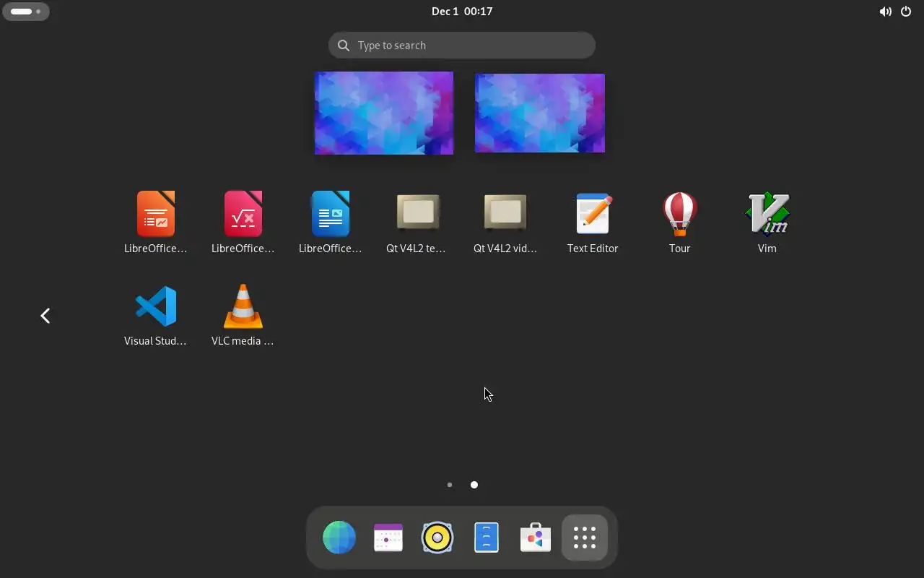The height and width of the screenshot is (578, 924).
Task: Open Qt V4L2 video capture app
Action: point(505,212)
